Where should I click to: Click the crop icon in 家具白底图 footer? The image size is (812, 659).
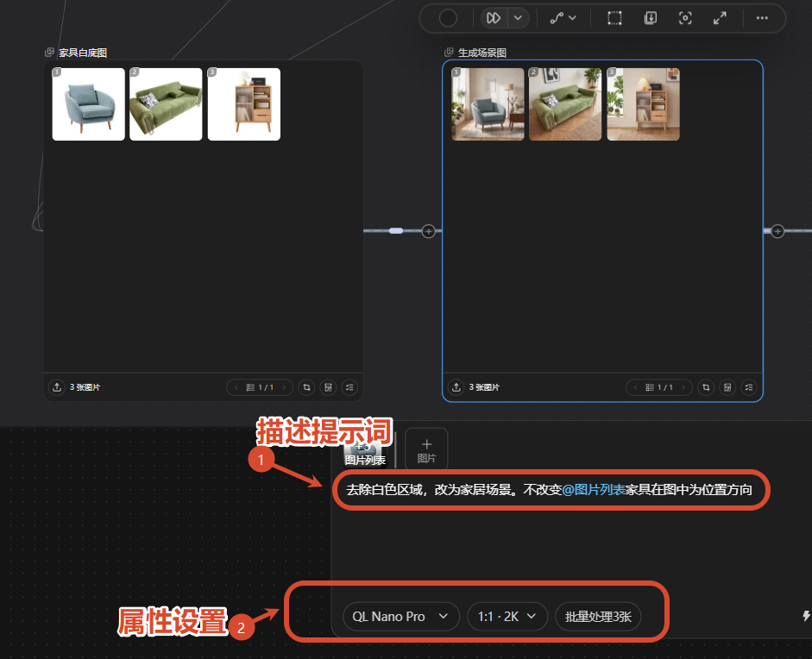[306, 387]
